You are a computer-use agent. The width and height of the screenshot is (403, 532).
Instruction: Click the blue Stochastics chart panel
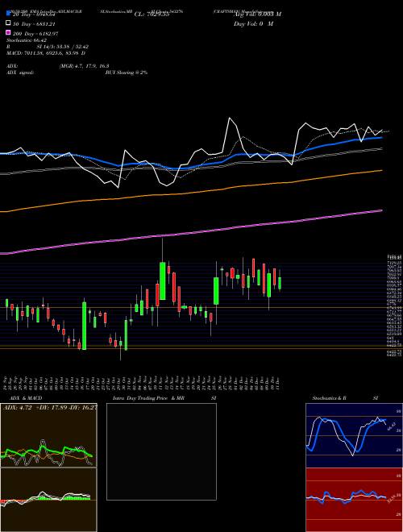click(354, 435)
